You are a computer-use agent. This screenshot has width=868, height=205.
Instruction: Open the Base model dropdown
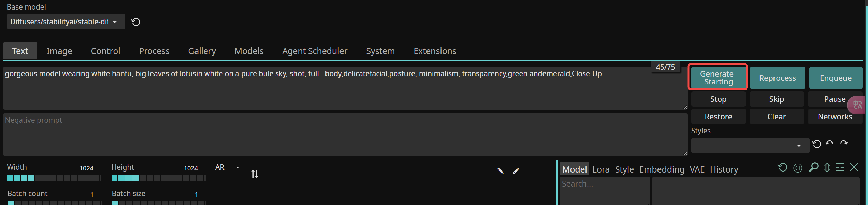click(66, 22)
